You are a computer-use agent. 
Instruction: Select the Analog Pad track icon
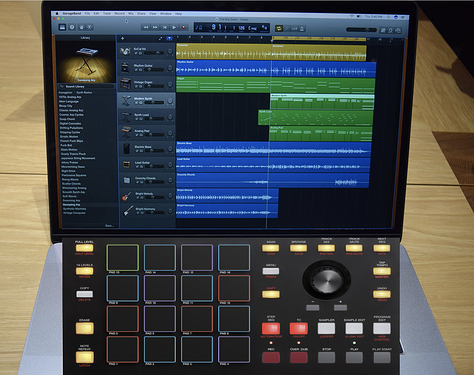[x=126, y=132]
